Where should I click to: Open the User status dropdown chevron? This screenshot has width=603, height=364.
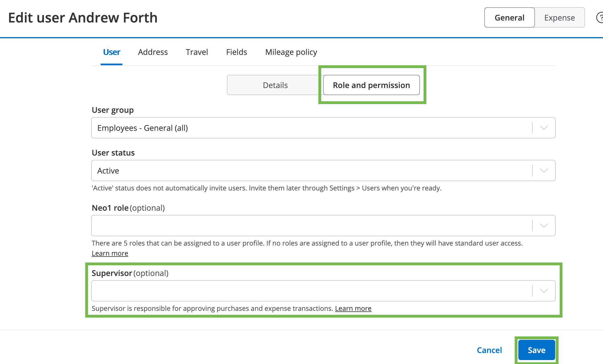tap(544, 170)
